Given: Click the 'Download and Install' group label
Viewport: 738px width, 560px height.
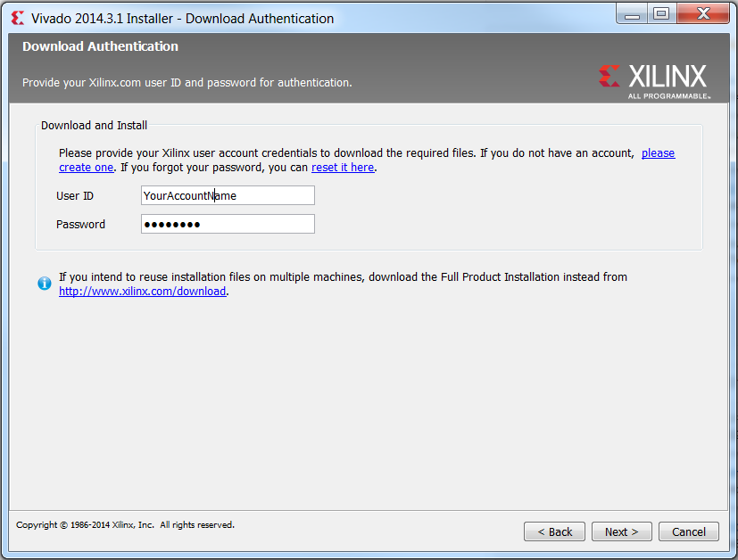Looking at the screenshot, I should (94, 126).
